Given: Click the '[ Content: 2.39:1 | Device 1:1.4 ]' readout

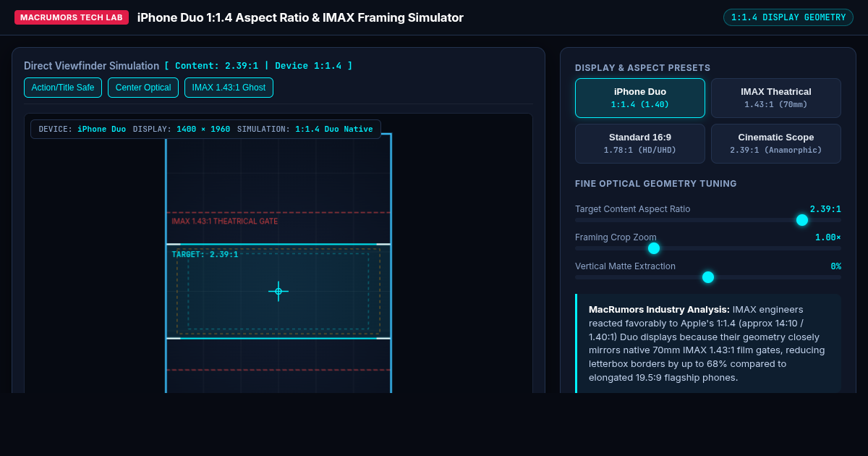Looking at the screenshot, I should coord(258,66).
